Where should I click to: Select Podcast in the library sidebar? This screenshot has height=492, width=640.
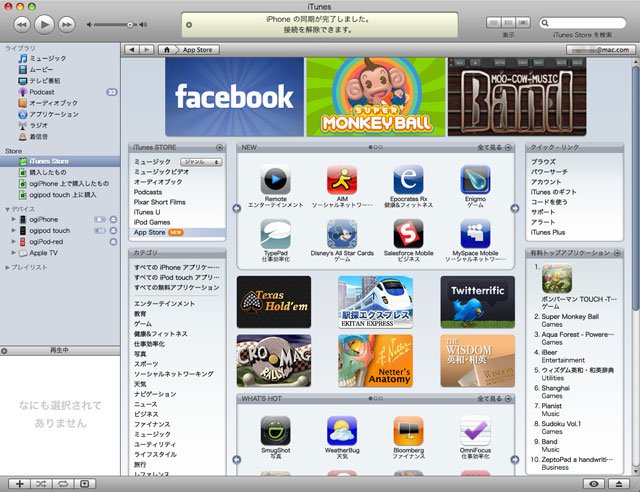pyautogui.click(x=42, y=92)
